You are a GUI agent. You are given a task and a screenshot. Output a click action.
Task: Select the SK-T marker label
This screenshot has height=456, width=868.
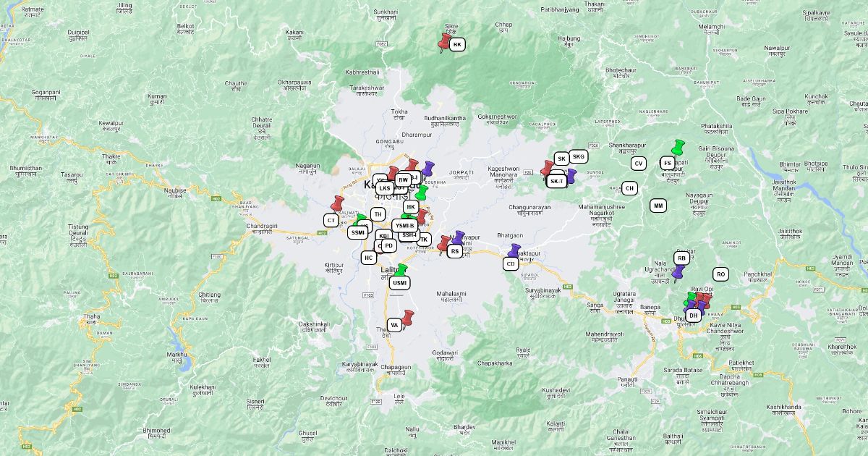coord(557,181)
